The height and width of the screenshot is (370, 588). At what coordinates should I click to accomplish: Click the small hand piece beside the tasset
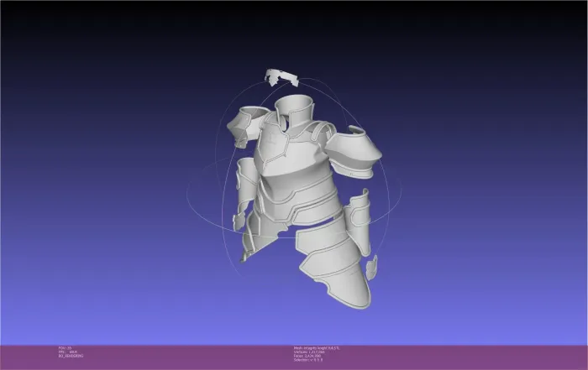(371, 268)
